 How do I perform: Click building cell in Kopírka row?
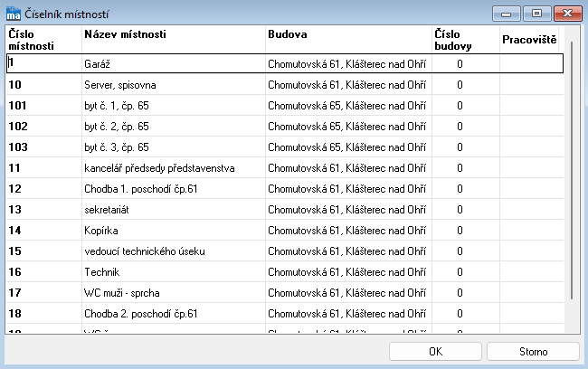point(349,231)
